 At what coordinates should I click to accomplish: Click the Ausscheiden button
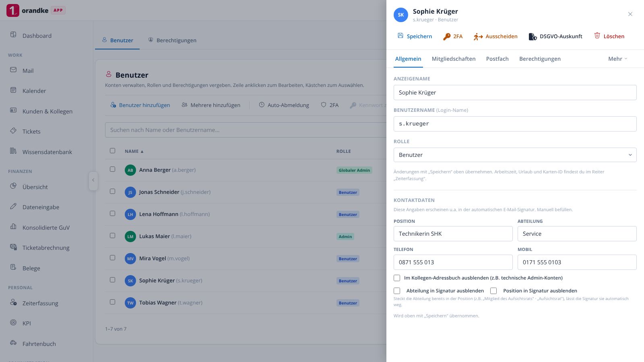tap(495, 36)
